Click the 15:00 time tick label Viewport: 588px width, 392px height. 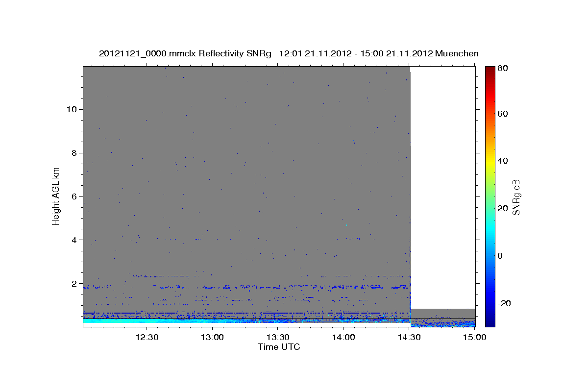[x=474, y=338]
